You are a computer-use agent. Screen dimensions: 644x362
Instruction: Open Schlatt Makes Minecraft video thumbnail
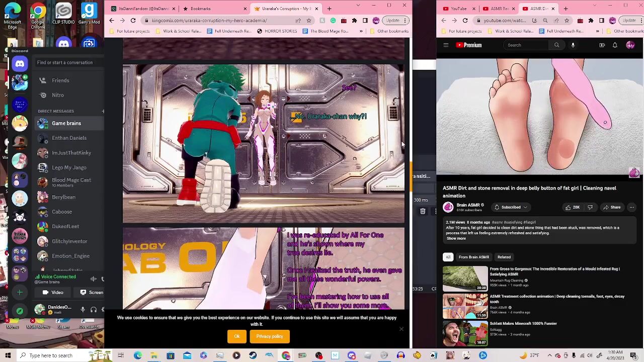(x=465, y=333)
